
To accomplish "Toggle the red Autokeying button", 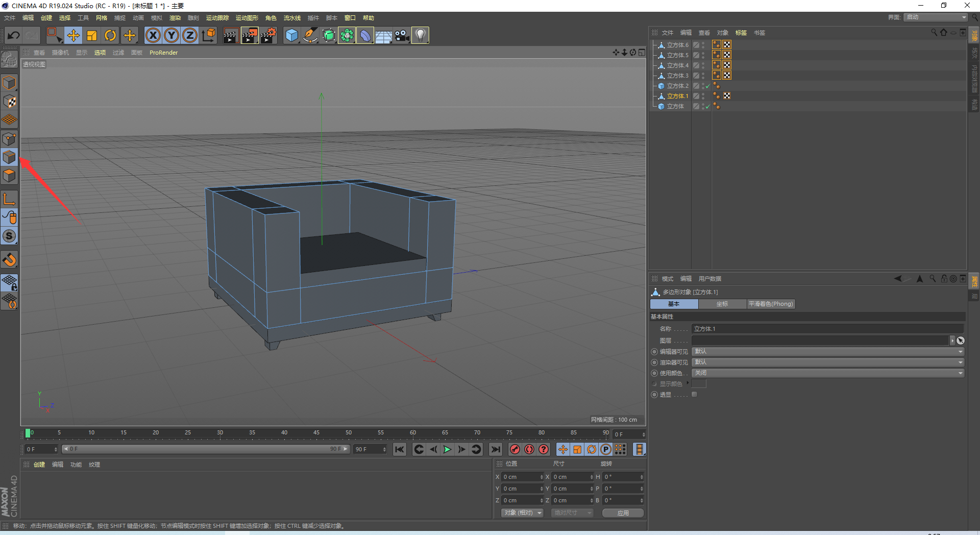I will pos(529,449).
